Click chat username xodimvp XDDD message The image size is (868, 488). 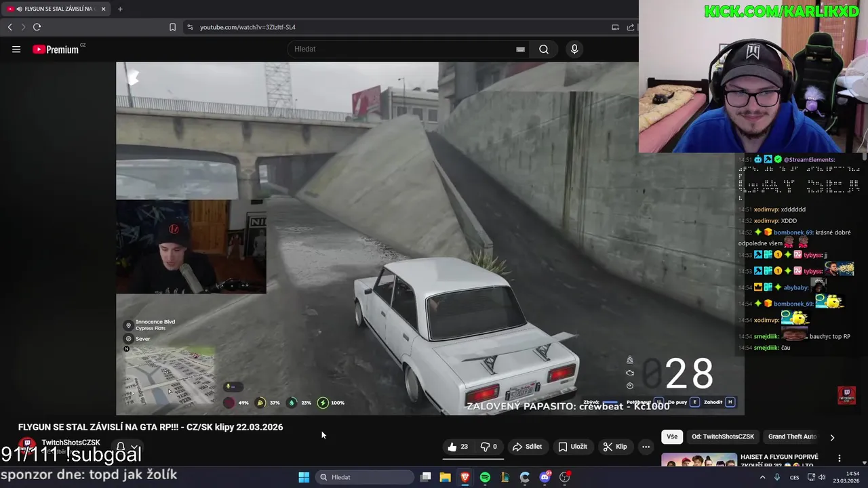(x=775, y=221)
